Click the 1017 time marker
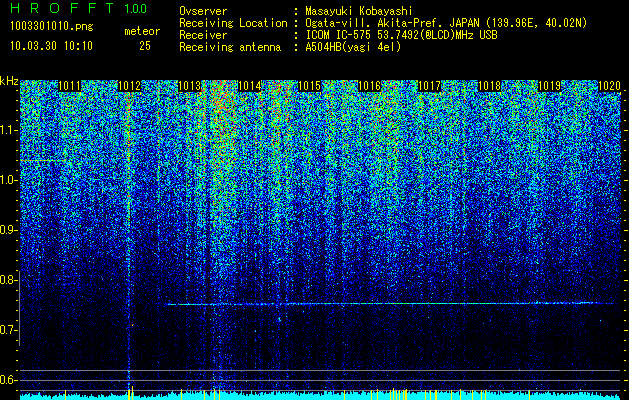This screenshot has height=400, width=629. (430, 86)
